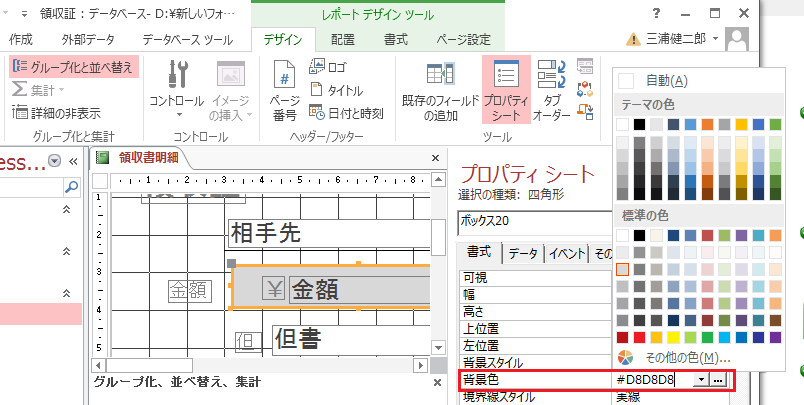Insert page number icon
The height and width of the screenshot is (405, 804).
click(x=285, y=90)
